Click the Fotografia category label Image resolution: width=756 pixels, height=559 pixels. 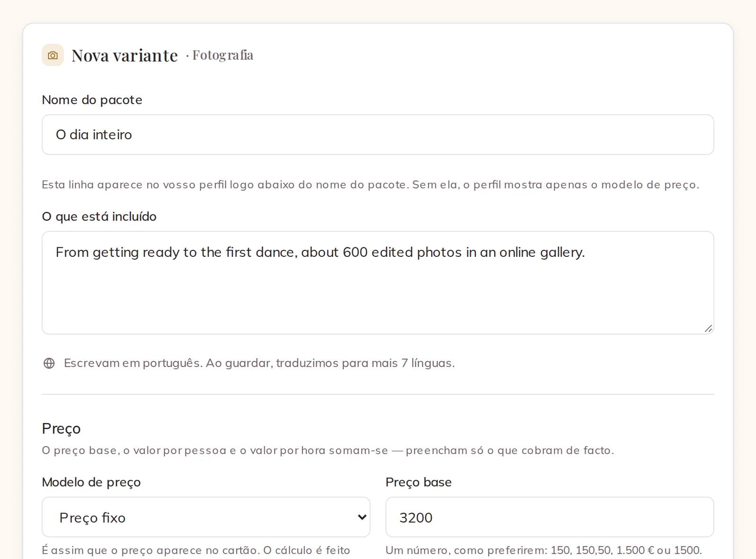[223, 55]
